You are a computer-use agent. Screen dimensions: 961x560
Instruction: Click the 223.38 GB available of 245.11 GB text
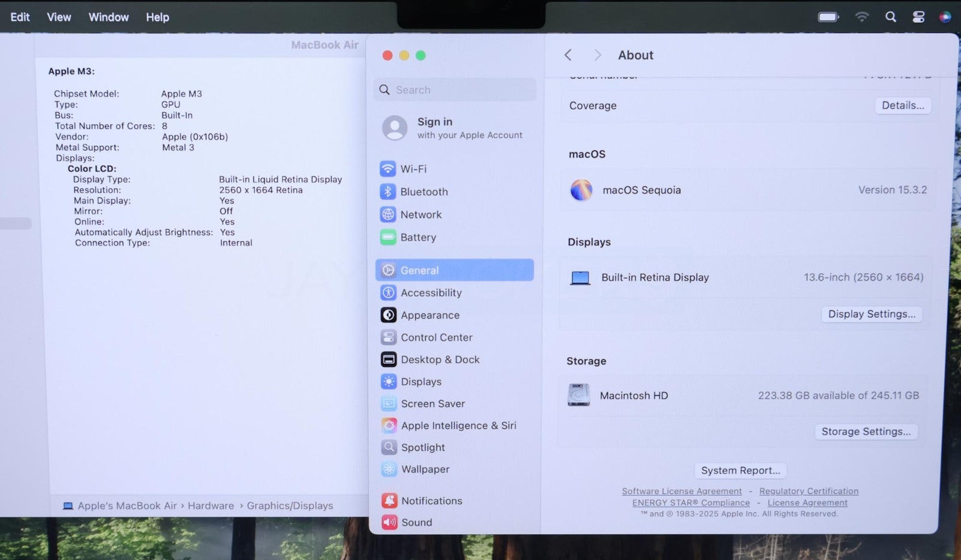(838, 396)
